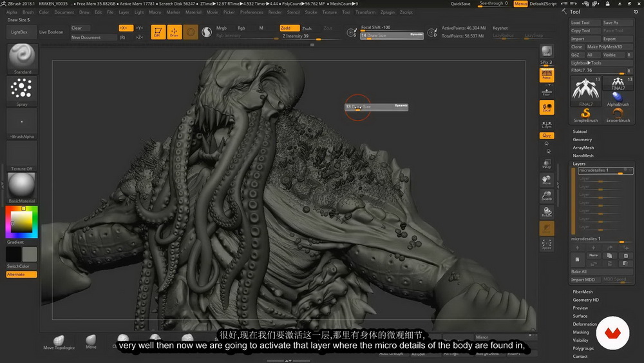Toggle Local symmetry icon
This screenshot has width=644, height=363.
coord(547,107)
